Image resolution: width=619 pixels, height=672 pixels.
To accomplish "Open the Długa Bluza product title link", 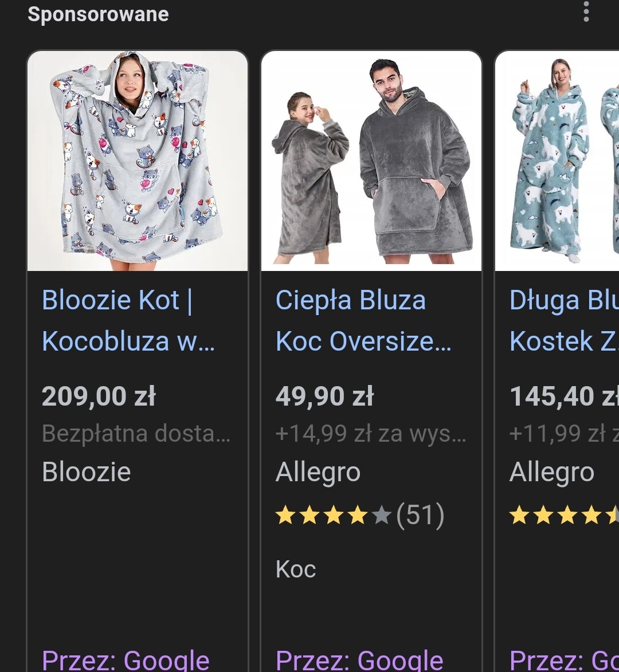I will [564, 321].
